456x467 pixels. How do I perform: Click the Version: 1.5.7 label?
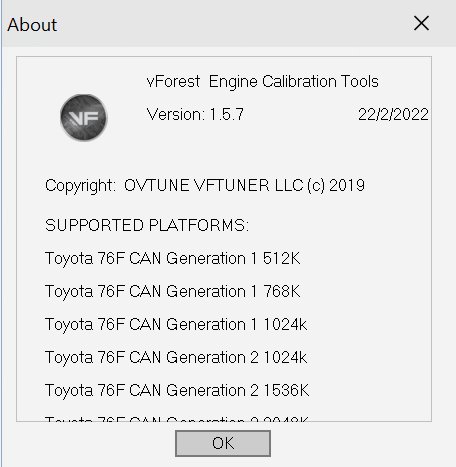(195, 114)
